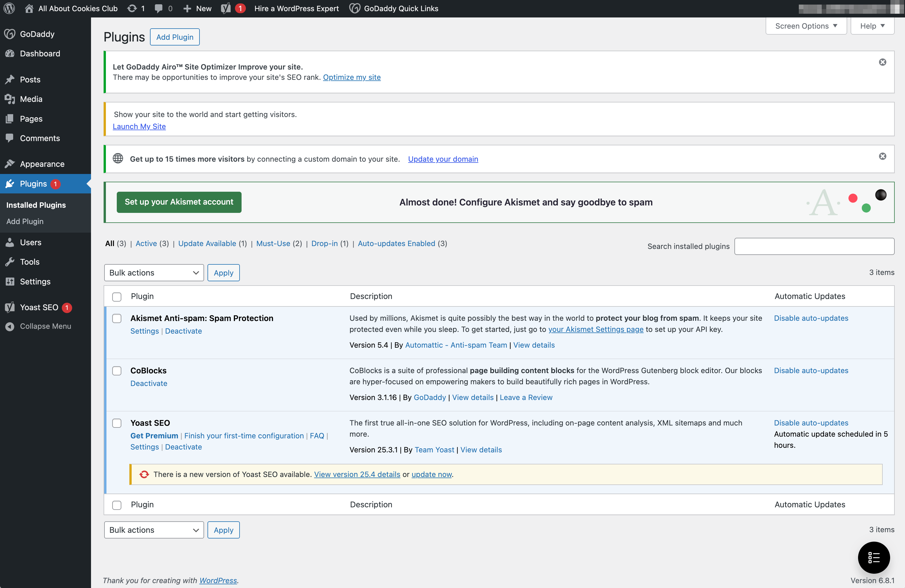Screen dimensions: 905x588
Task: Filter by Update Available plugins
Action: coord(207,243)
